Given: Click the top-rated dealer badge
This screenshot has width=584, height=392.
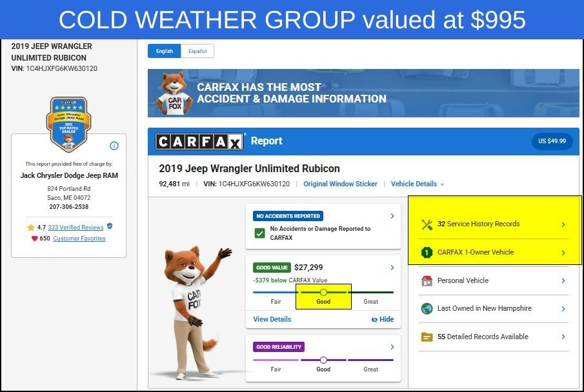Looking at the screenshot, I should pos(68,124).
